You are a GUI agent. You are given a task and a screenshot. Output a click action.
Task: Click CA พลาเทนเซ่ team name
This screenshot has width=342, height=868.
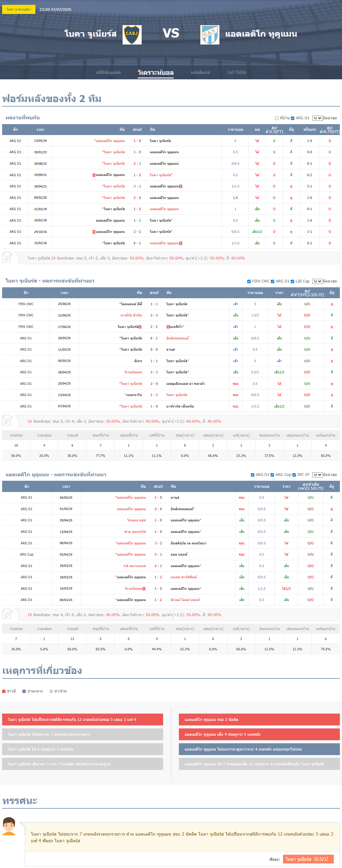134,566
